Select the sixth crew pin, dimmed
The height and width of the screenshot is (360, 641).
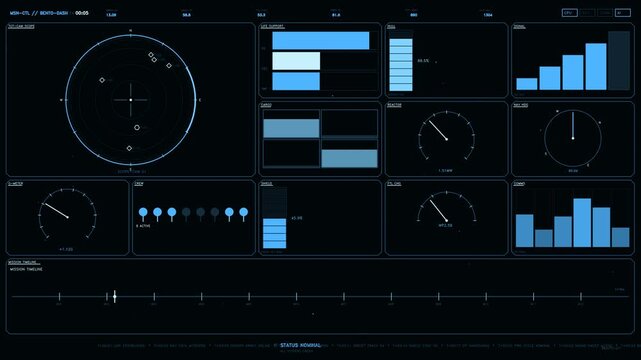click(215, 214)
